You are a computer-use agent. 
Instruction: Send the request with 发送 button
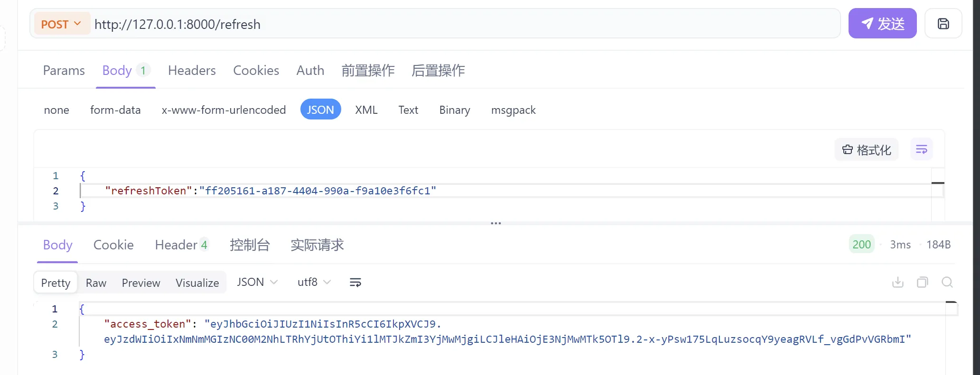coord(882,24)
